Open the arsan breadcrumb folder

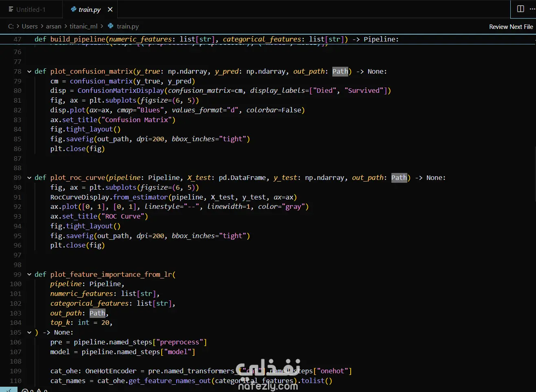(x=53, y=26)
